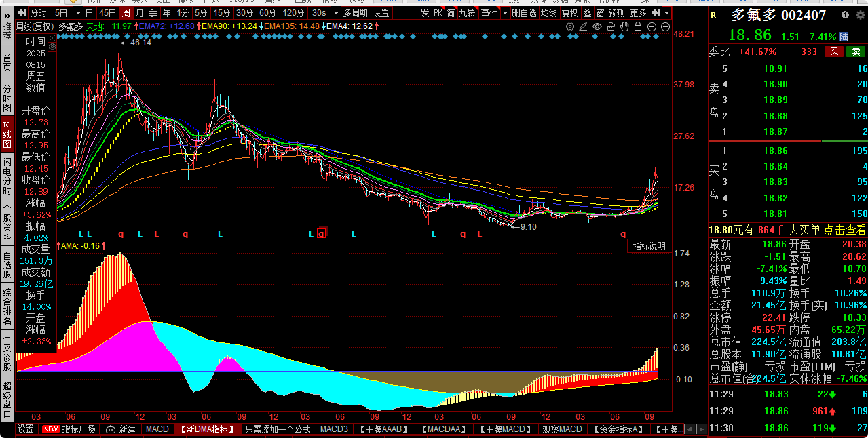
Task: Click red arrow before AMA label
Action: point(58,245)
